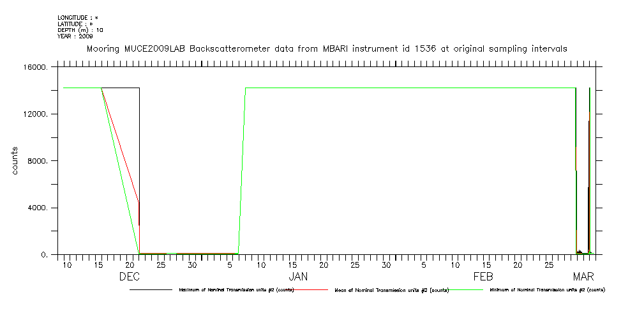Click the Minimum of Nominal Transmission legend text
Image resolution: width=644 pixels, height=322 pixels.
(x=547, y=290)
